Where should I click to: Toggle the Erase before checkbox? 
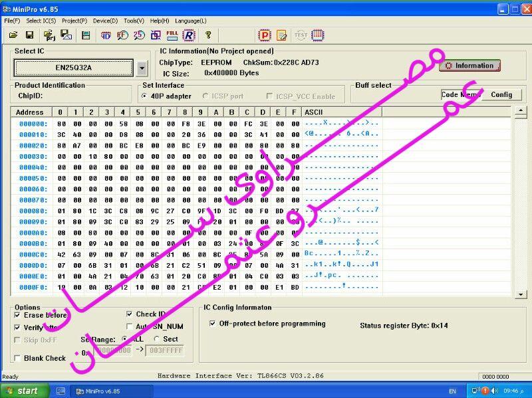point(17,316)
